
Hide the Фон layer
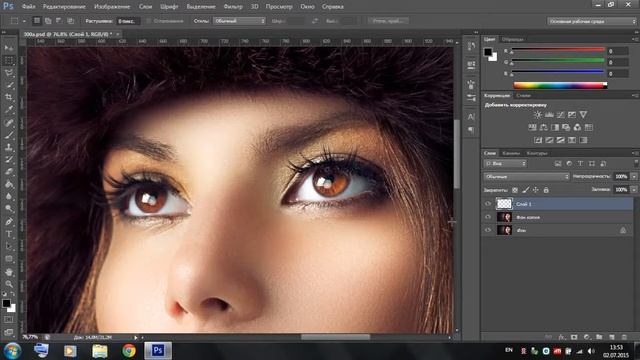(488, 230)
